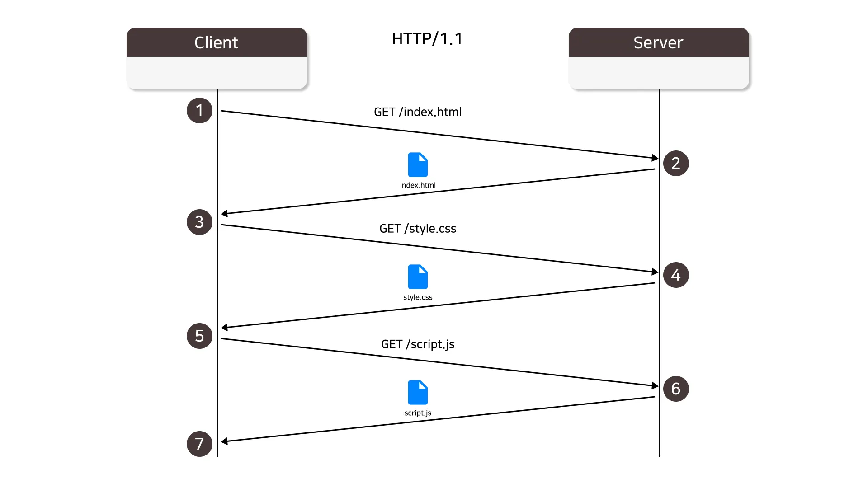868x488 pixels.
Task: Click the blue index.html file icon
Action: [418, 165]
